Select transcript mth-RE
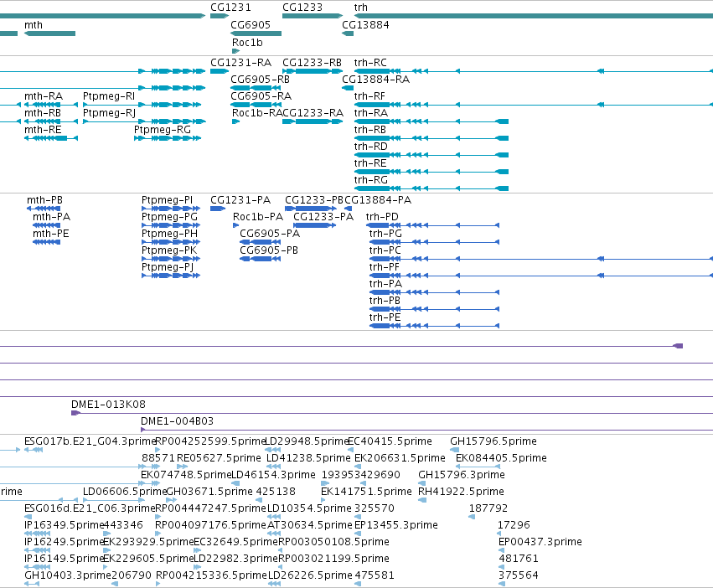 tap(51, 138)
